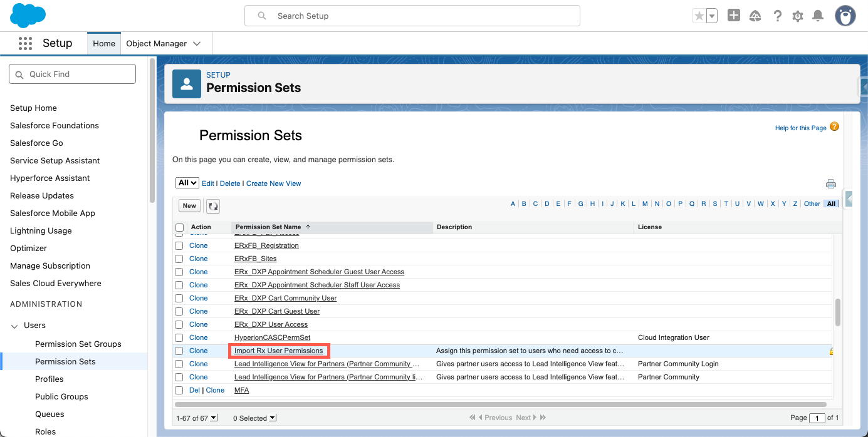Click the notifications bell icon

(818, 16)
